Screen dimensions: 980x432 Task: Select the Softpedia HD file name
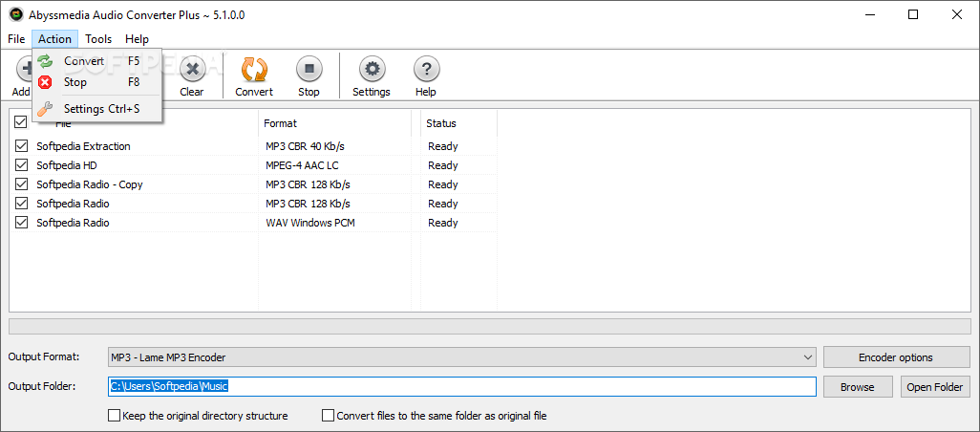(x=66, y=165)
